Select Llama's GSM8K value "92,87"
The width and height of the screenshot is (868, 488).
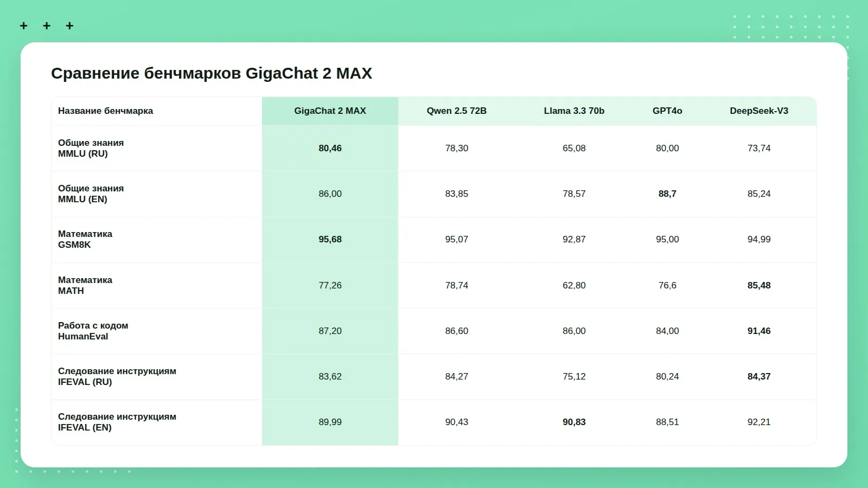(x=574, y=239)
